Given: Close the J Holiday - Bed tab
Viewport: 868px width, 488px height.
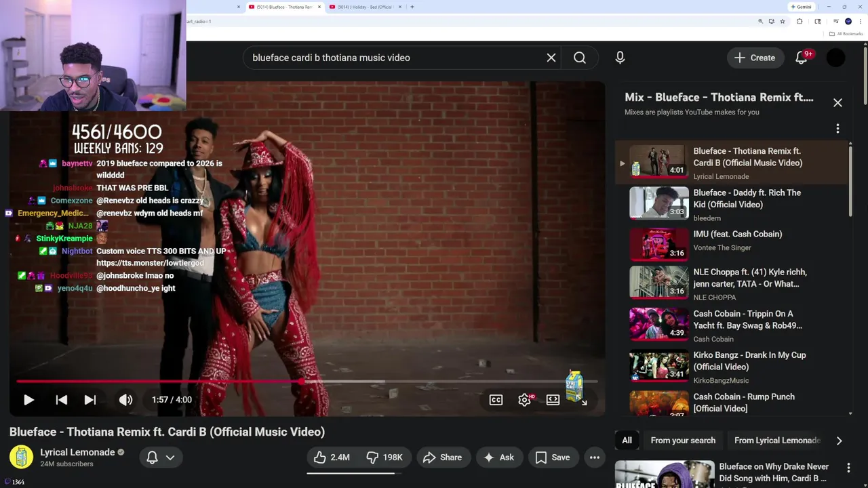Looking at the screenshot, I should coord(400,7).
